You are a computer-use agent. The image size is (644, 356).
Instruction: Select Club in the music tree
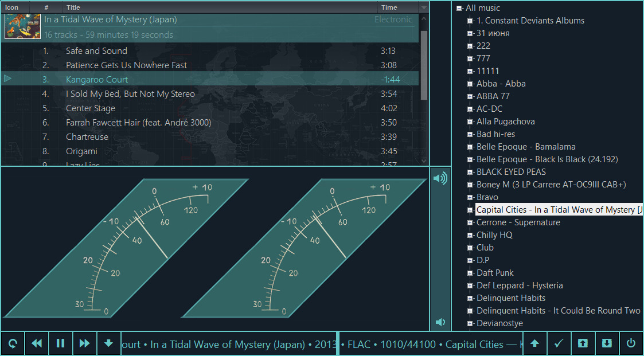[x=485, y=248]
